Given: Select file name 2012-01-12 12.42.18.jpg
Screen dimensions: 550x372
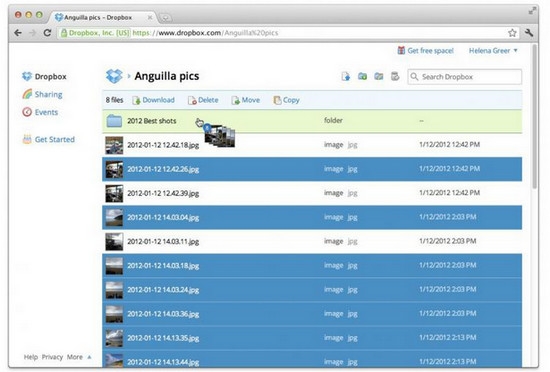Looking at the screenshot, I should click(163, 145).
